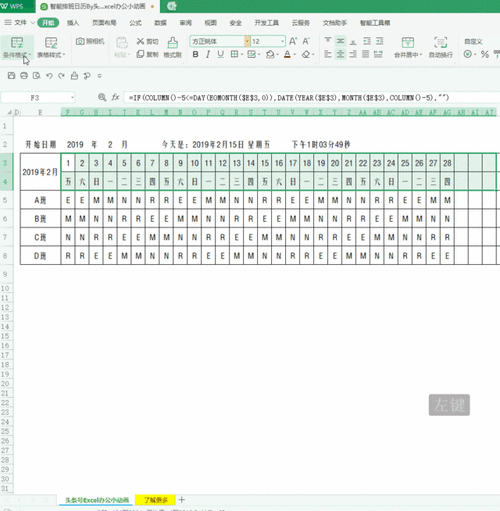This screenshot has height=511, width=500.
Task: Click the increase font size icon
Action: tap(293, 41)
